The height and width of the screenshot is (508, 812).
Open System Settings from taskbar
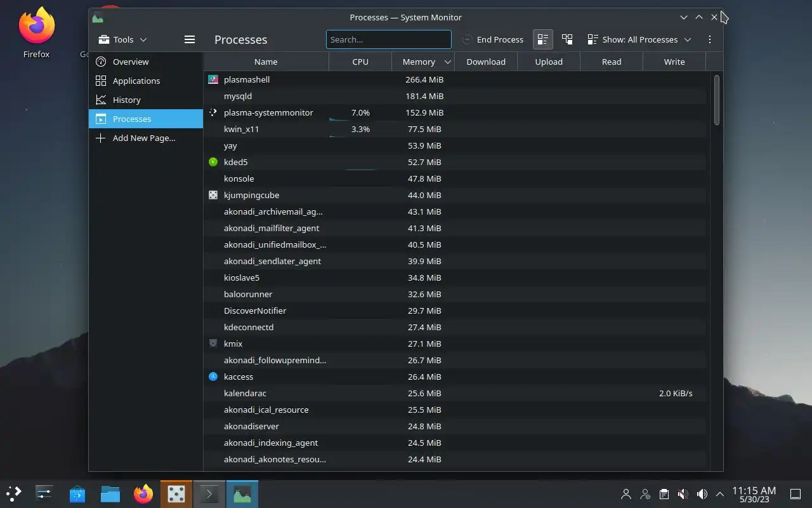(44, 493)
